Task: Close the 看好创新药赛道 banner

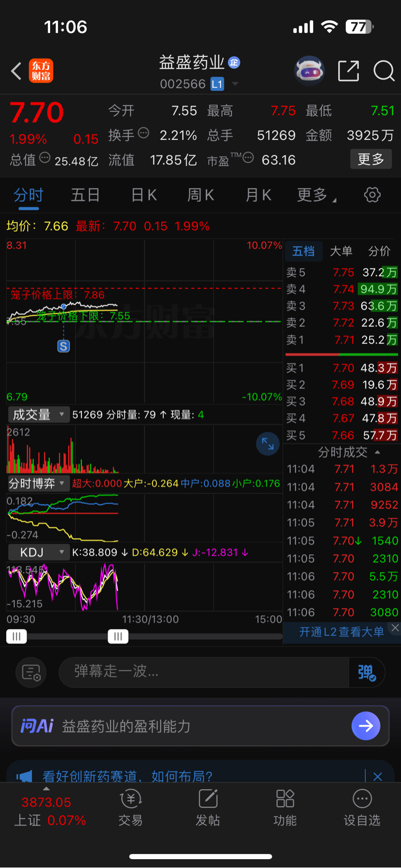Action: click(x=378, y=777)
